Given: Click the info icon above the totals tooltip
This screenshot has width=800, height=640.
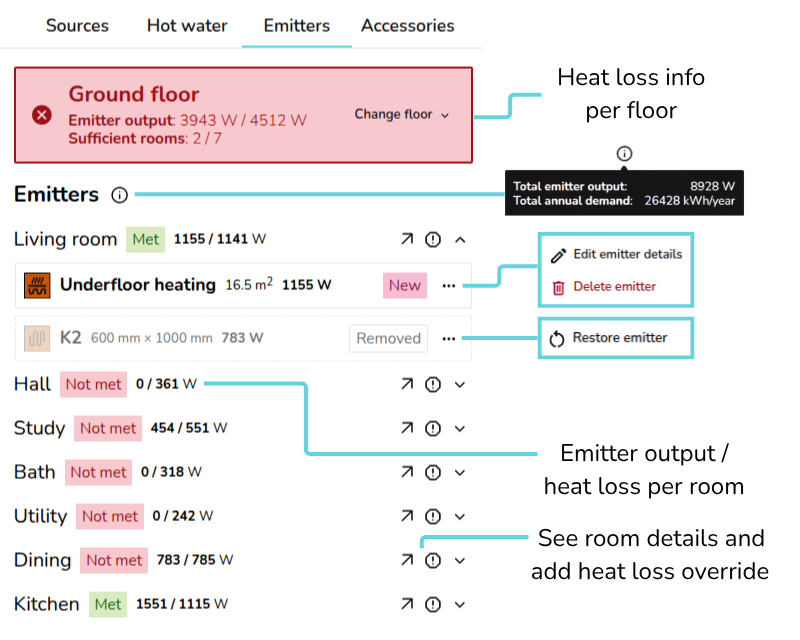Looking at the screenshot, I should 623,154.
